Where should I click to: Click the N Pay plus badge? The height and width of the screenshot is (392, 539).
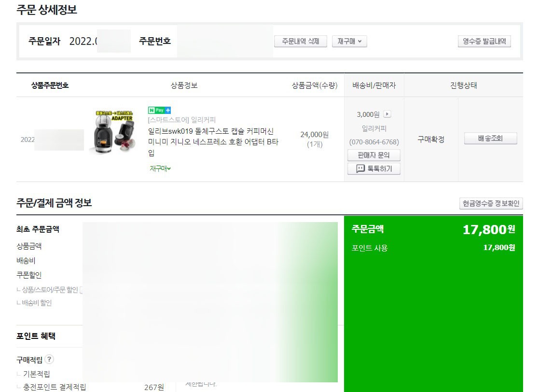159,111
